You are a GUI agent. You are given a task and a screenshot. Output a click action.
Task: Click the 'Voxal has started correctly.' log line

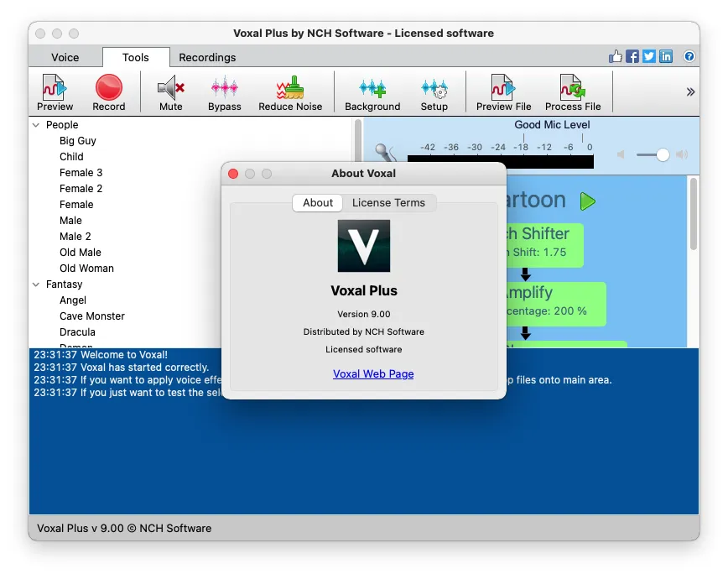tap(121, 368)
